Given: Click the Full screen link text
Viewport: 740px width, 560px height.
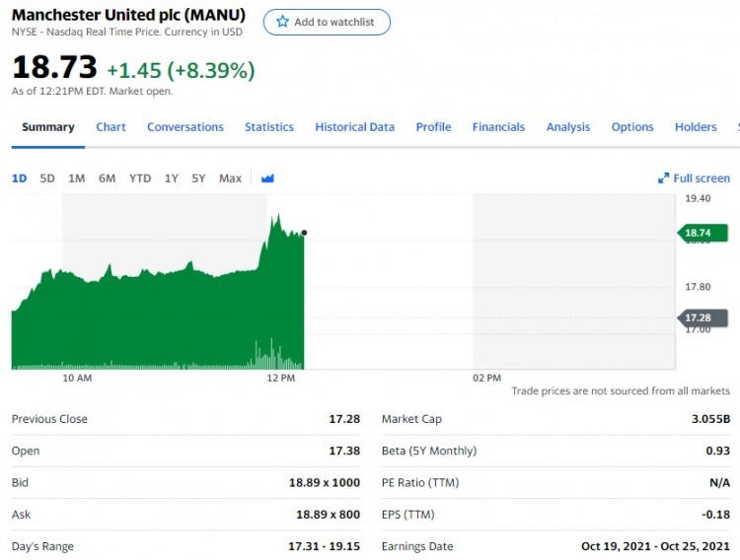Looking at the screenshot, I should point(702,178).
